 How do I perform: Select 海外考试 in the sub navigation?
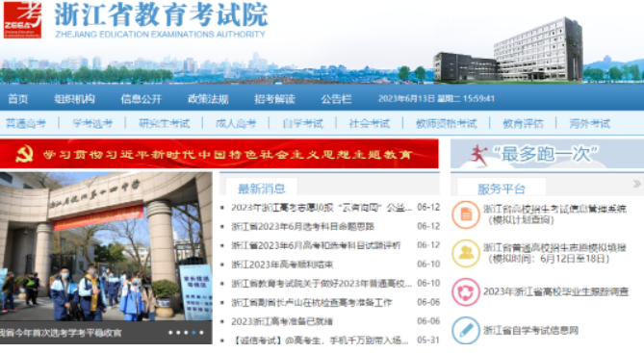coord(590,123)
